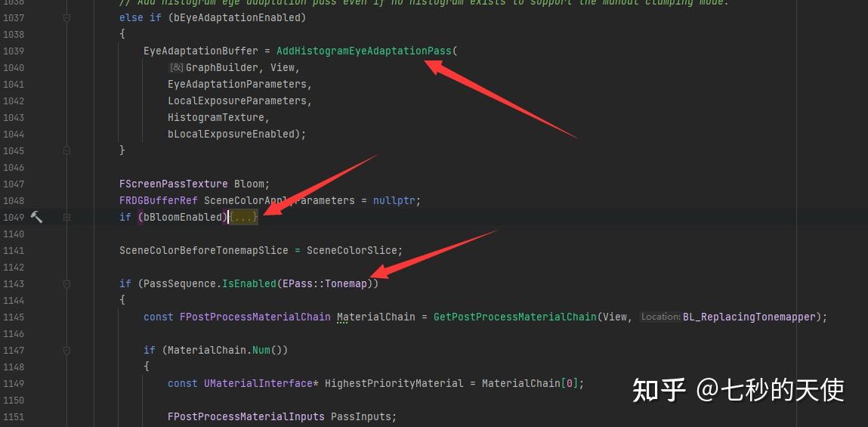This screenshot has width=868, height=427.
Task: Collapse the MaterialChain.Num() if-block fold marker
Action: point(66,350)
